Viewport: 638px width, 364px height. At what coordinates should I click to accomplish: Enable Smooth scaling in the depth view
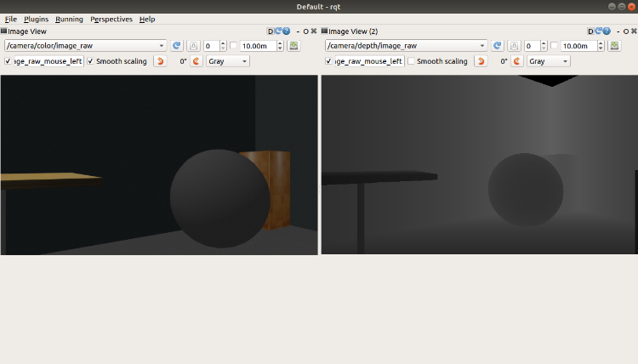click(x=413, y=61)
